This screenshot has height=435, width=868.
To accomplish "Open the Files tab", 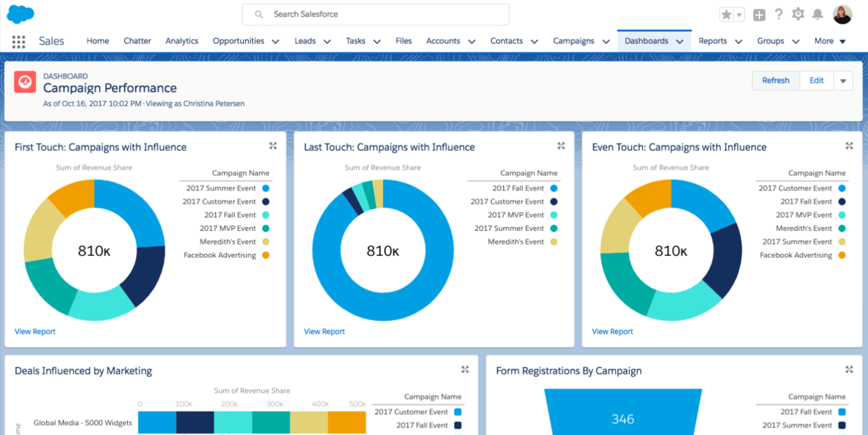I will 404,41.
